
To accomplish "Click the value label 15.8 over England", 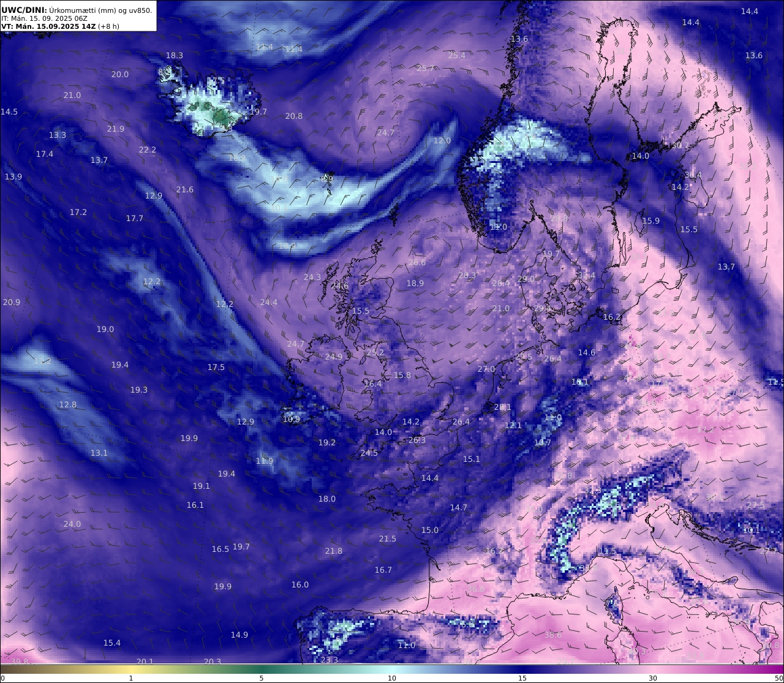I will tap(402, 375).
